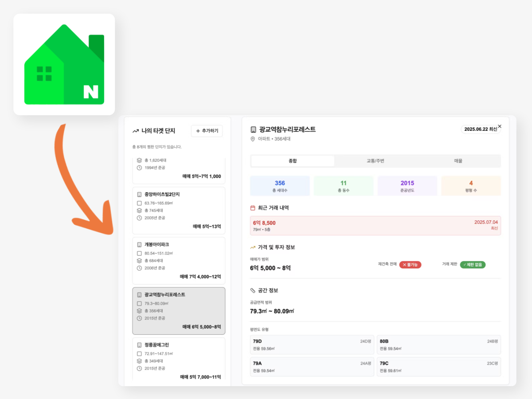Click the layers icon beside 총 745세대

pos(139,211)
